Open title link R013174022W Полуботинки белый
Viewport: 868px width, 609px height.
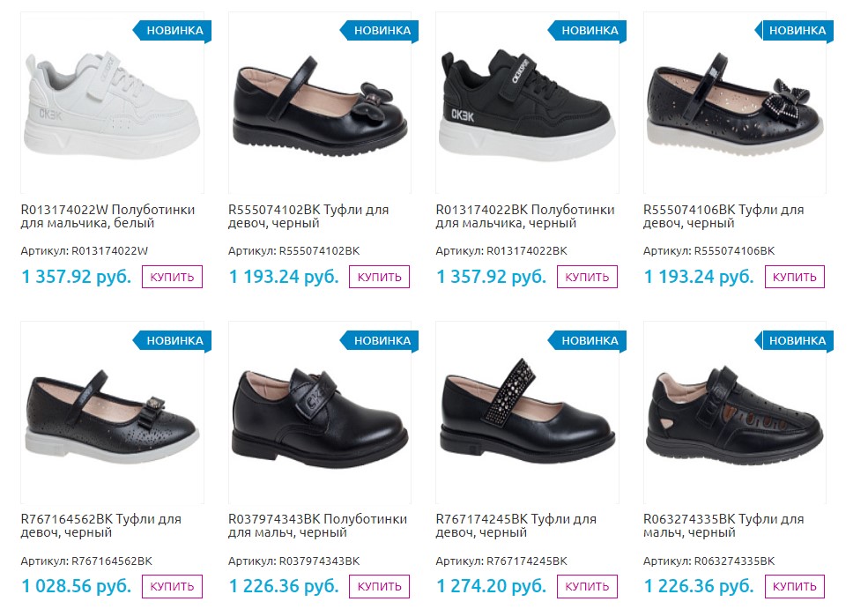coord(108,217)
